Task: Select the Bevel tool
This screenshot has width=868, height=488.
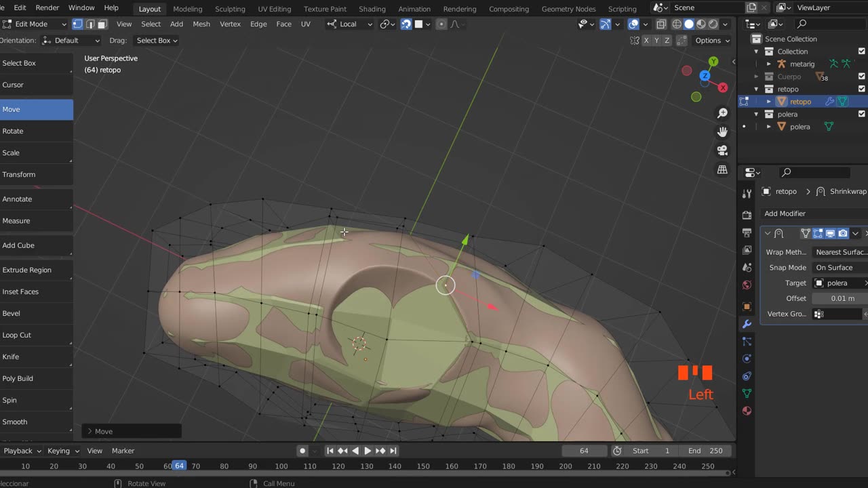Action: (x=36, y=313)
